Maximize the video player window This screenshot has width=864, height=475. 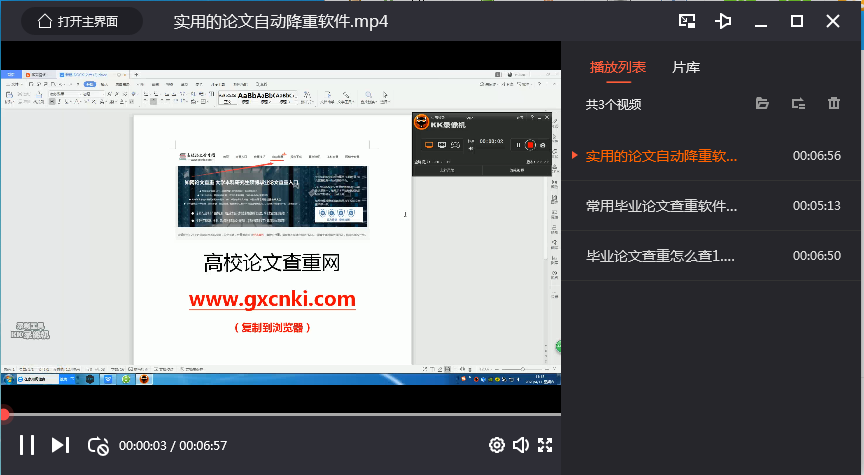pyautogui.click(x=797, y=21)
